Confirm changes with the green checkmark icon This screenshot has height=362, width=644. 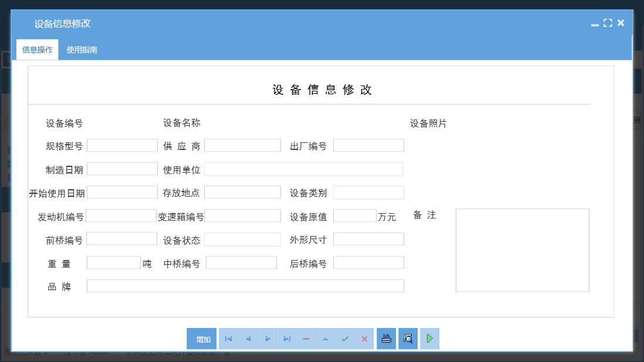coord(344,339)
